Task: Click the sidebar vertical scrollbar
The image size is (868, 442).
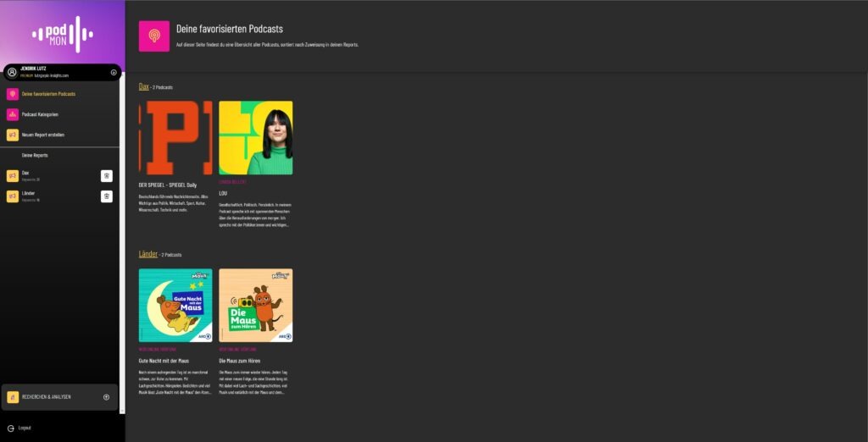Action: pos(123,243)
